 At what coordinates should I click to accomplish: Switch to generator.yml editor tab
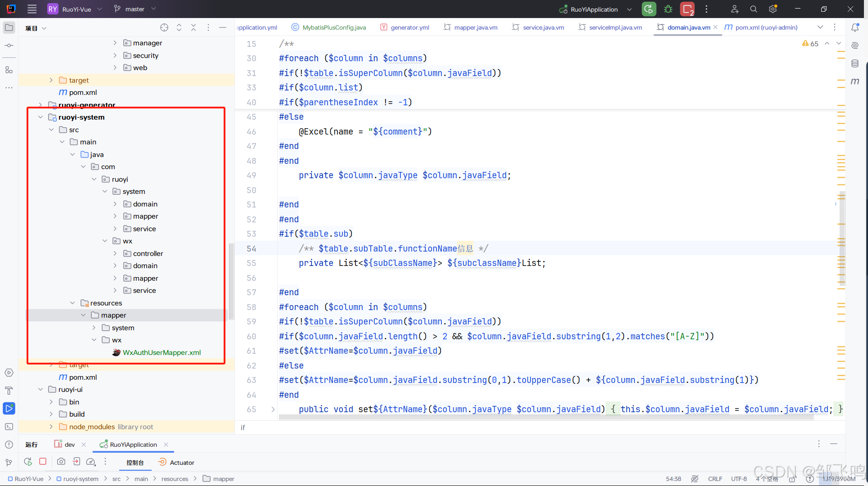point(409,27)
